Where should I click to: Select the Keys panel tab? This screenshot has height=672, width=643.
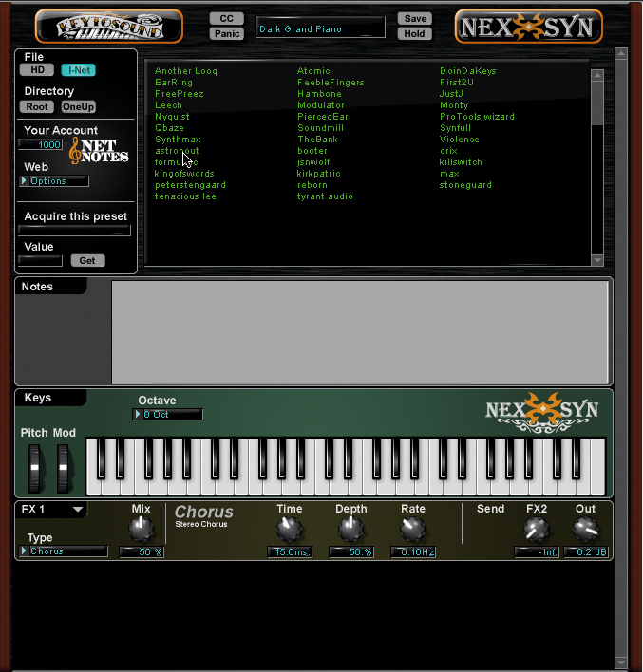click(50, 398)
